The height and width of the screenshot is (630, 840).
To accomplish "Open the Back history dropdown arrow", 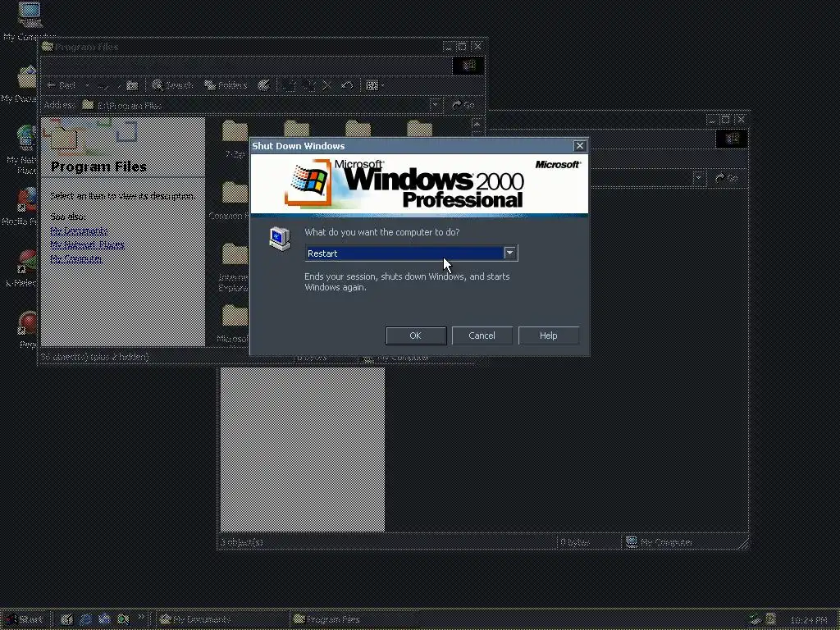I will pos(87,85).
